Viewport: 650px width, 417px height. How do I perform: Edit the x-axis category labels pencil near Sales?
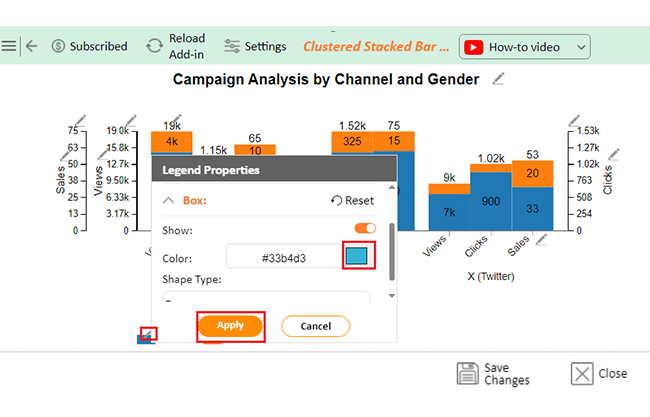click(x=541, y=239)
